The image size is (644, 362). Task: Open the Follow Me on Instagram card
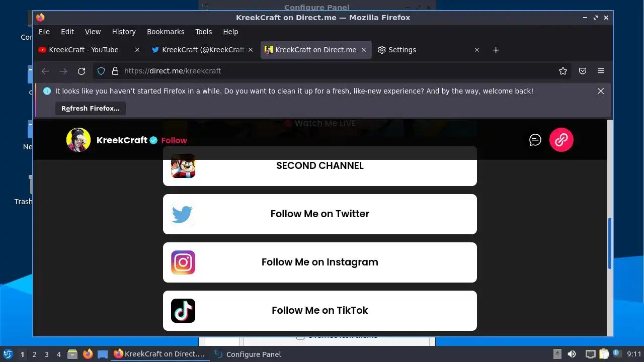coord(320,262)
